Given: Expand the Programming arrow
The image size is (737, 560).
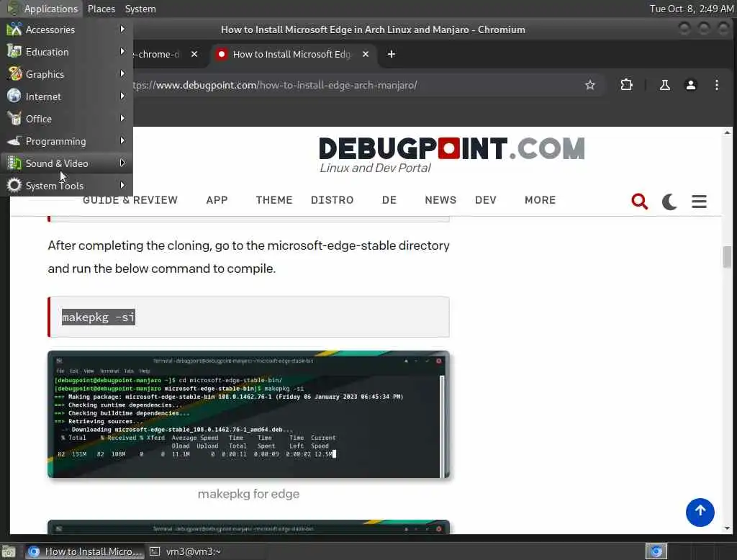Looking at the screenshot, I should pos(122,140).
